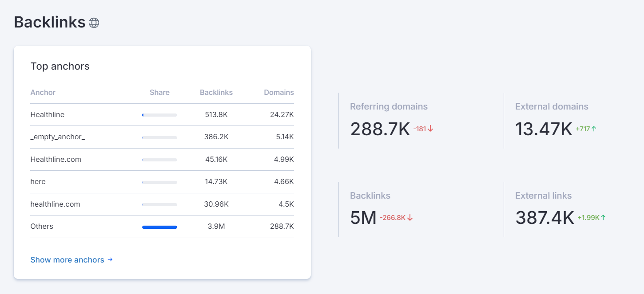The image size is (644, 294).
Task: Click the globe icon next to Backlinks heading
Action: (94, 22)
